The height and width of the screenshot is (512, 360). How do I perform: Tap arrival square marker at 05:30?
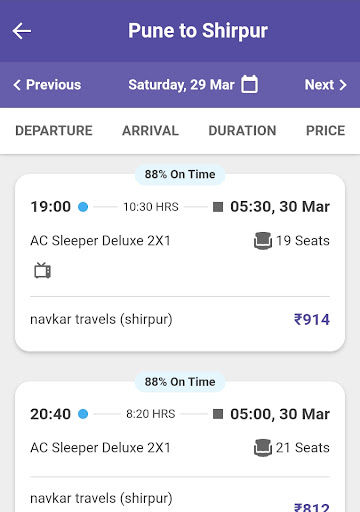coord(218,207)
